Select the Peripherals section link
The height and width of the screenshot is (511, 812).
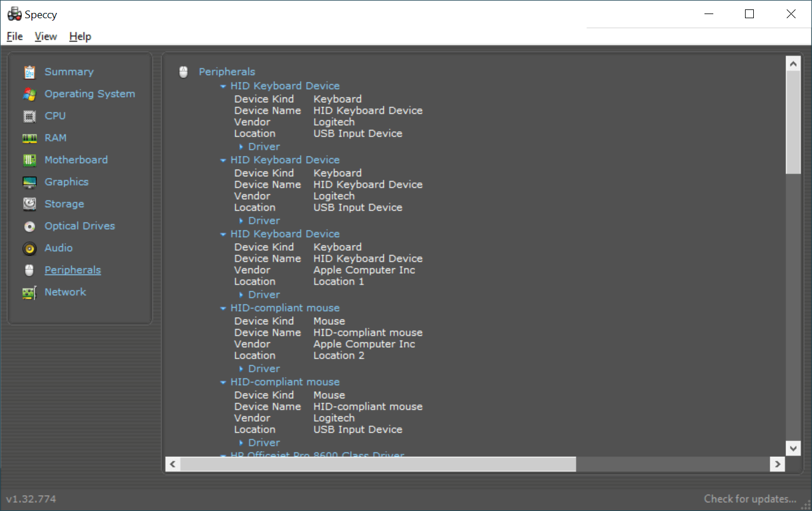click(x=73, y=270)
